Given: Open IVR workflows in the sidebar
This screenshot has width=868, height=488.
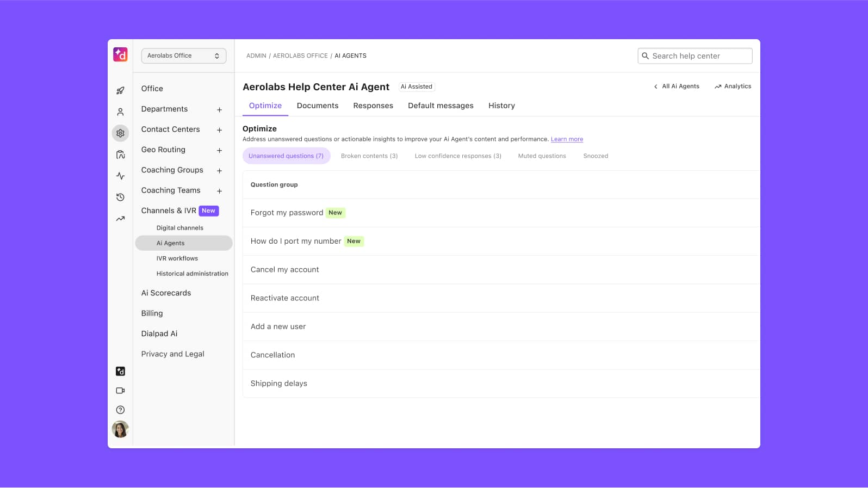Looking at the screenshot, I should coord(177,258).
